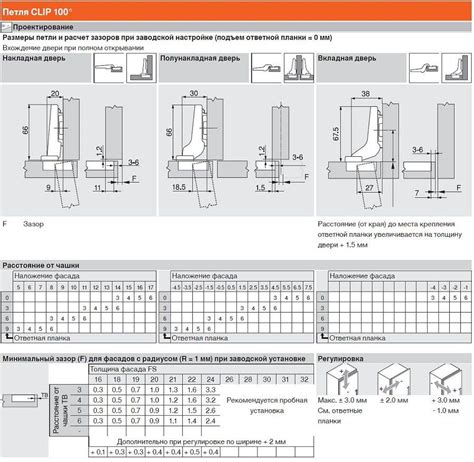Viewport: 474px width, 462px height.
Task: Click the height adjustment icon above "Макс. ± 3.0 мм"
Action: pyautogui.click(x=342, y=380)
